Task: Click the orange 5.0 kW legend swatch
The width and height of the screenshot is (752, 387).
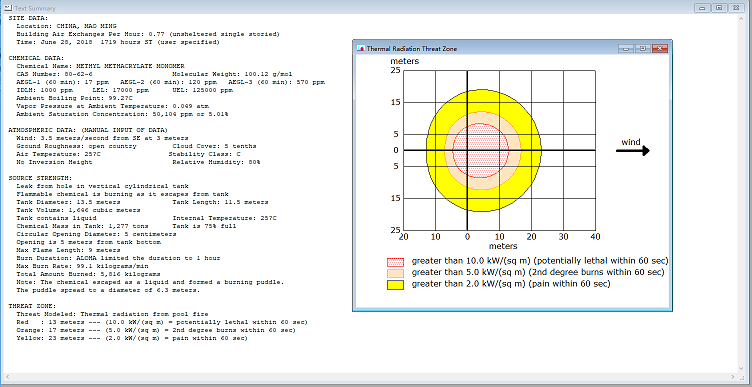Action: 396,273
